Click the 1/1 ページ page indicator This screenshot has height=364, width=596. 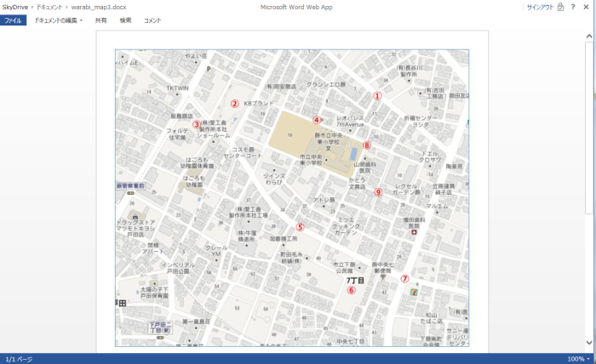coord(20,359)
